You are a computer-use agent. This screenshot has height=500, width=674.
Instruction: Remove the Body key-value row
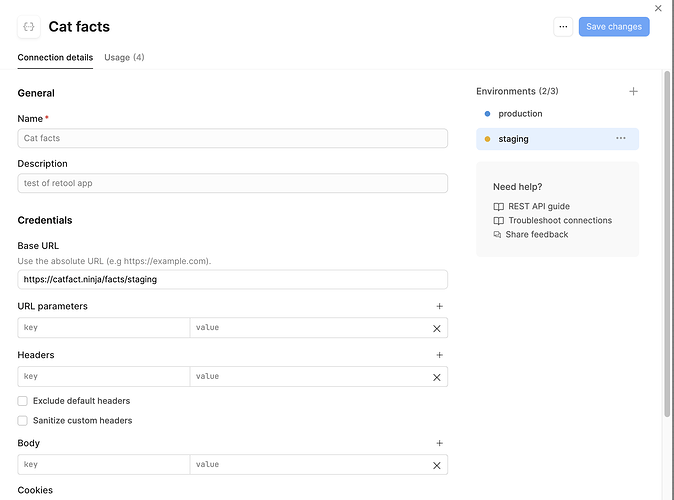tap(436, 465)
